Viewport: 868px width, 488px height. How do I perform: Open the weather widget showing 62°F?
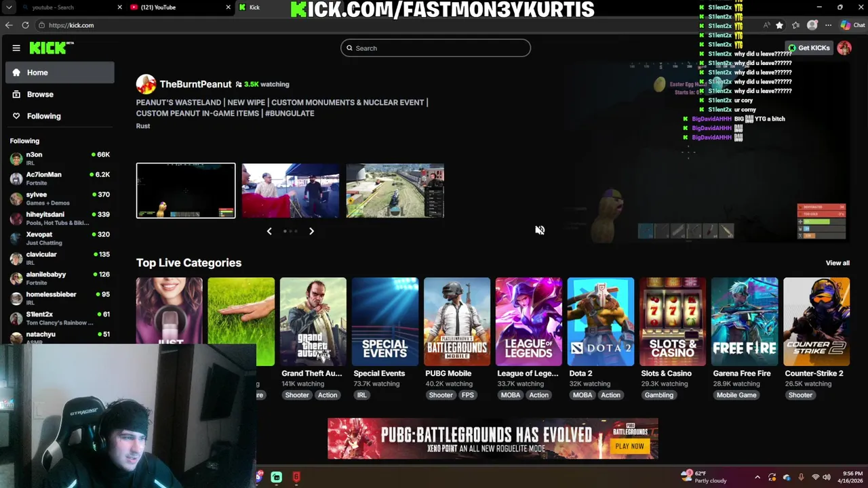click(x=704, y=476)
